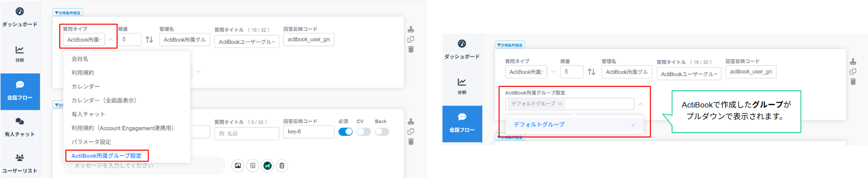
Task: Open ダッシュボード in the right screenshot sidebar
Action: pyautogui.click(x=462, y=49)
